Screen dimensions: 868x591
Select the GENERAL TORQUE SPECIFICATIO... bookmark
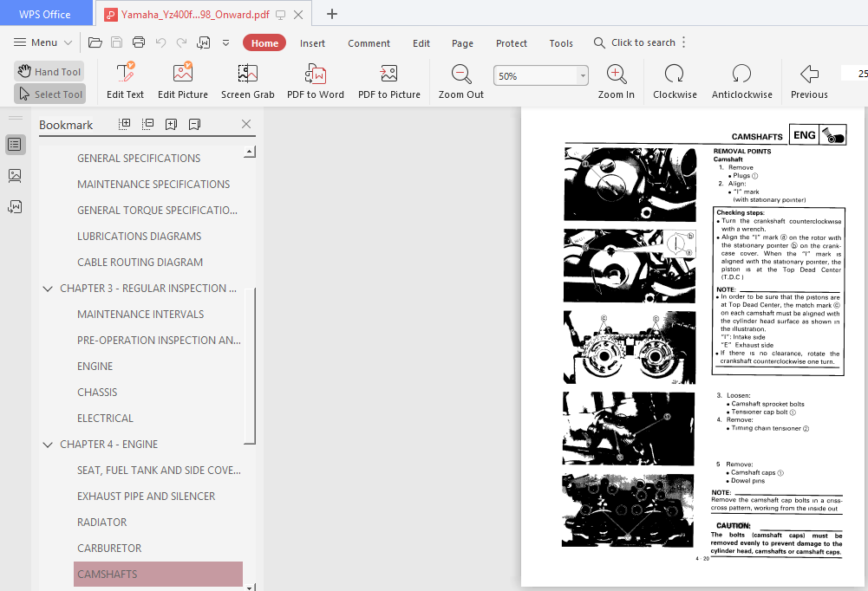[x=157, y=211]
